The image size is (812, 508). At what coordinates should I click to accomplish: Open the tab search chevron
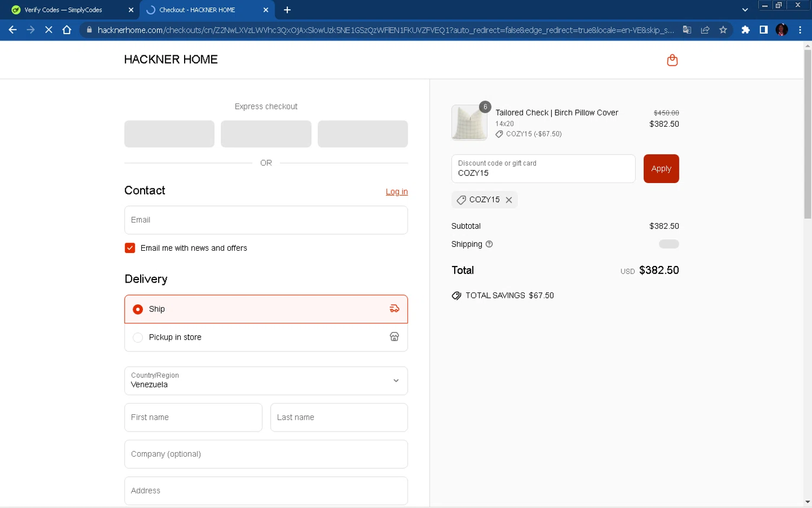[x=745, y=10]
